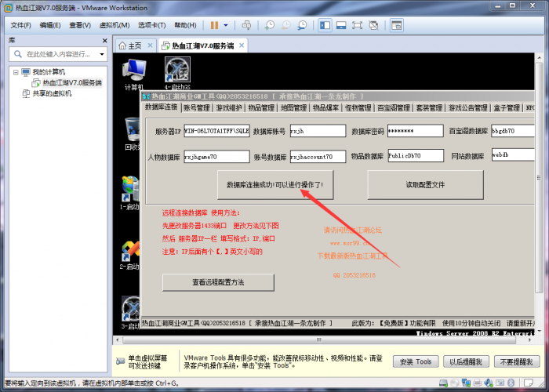Switch to the 物品爆率 tab

pyautogui.click(x=325, y=108)
